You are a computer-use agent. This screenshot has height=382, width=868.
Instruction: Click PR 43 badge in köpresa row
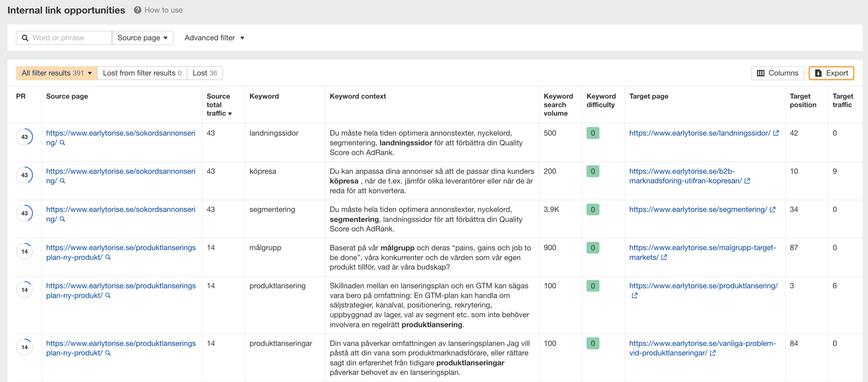coord(24,175)
